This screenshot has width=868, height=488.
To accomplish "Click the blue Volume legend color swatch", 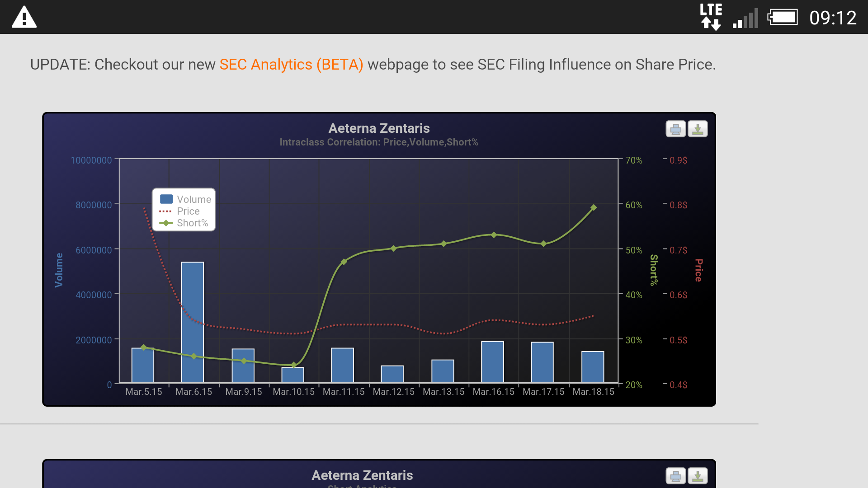I will [x=166, y=199].
